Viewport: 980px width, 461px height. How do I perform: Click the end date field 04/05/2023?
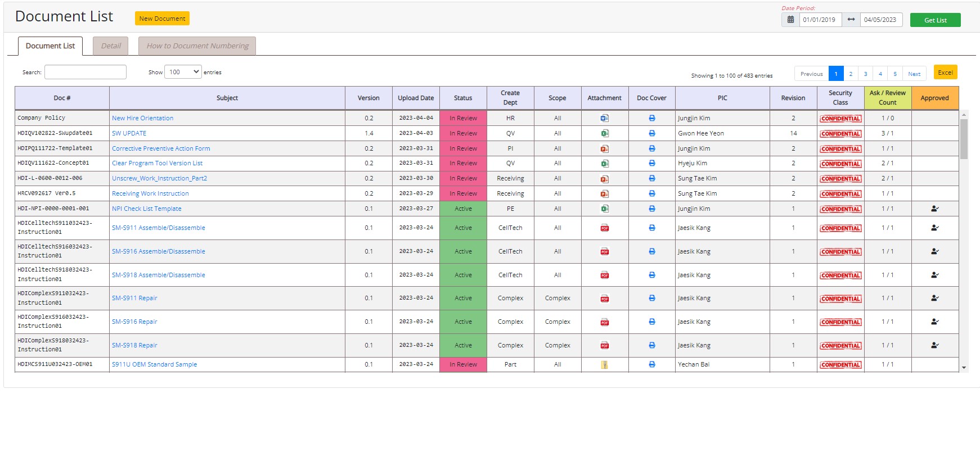pyautogui.click(x=881, y=20)
